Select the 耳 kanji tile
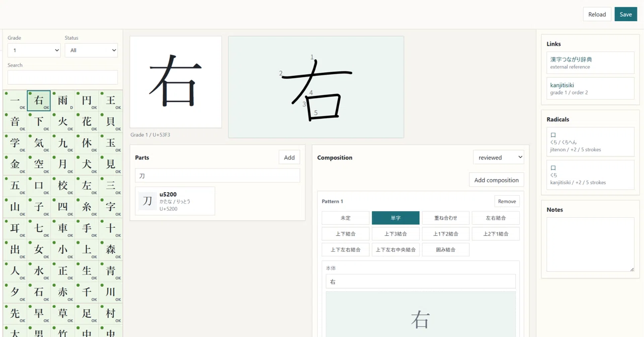The image size is (644, 337). [x=15, y=228]
